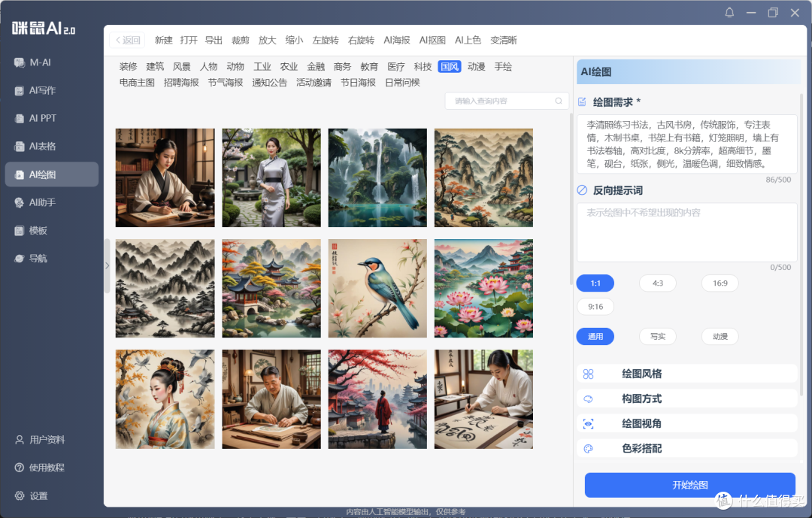Select the 9:16 aspect ratio
Screen dimensions: 812x518
pos(595,307)
